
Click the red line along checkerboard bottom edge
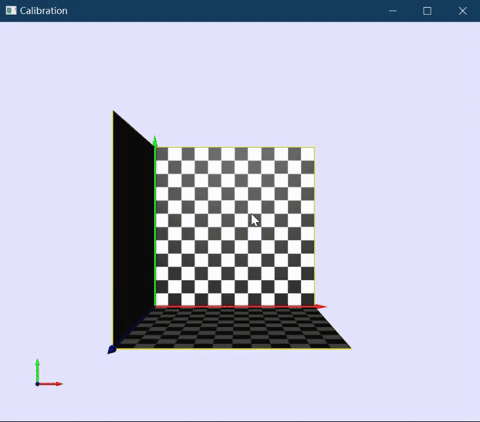(235, 306)
